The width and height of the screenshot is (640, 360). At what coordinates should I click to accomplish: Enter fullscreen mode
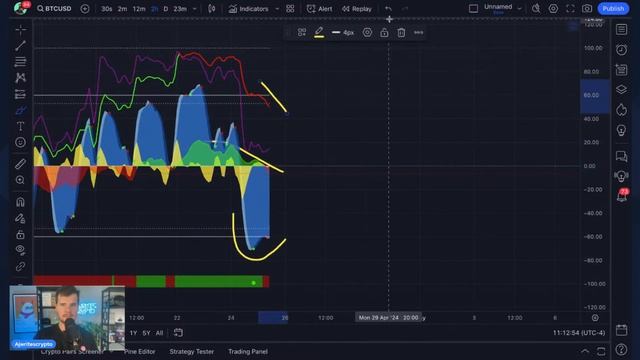[570, 9]
